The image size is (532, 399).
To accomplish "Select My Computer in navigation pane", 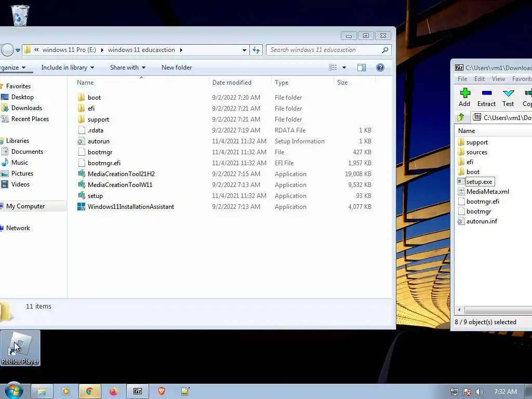I will click(25, 206).
